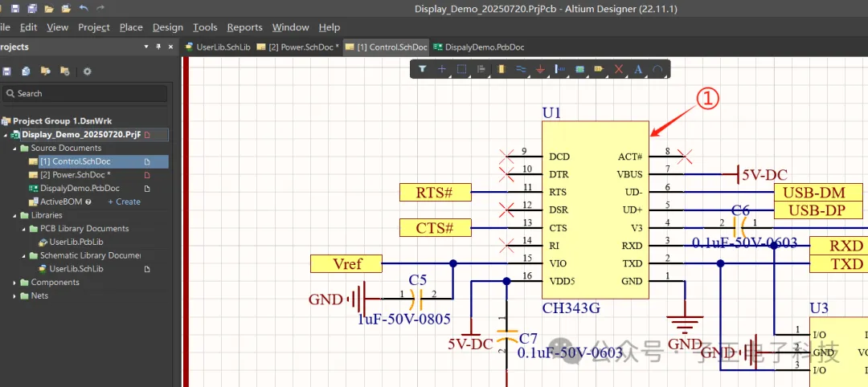This screenshot has height=387, width=868.
Task: Select the Place Arc tool
Action: pos(657,69)
